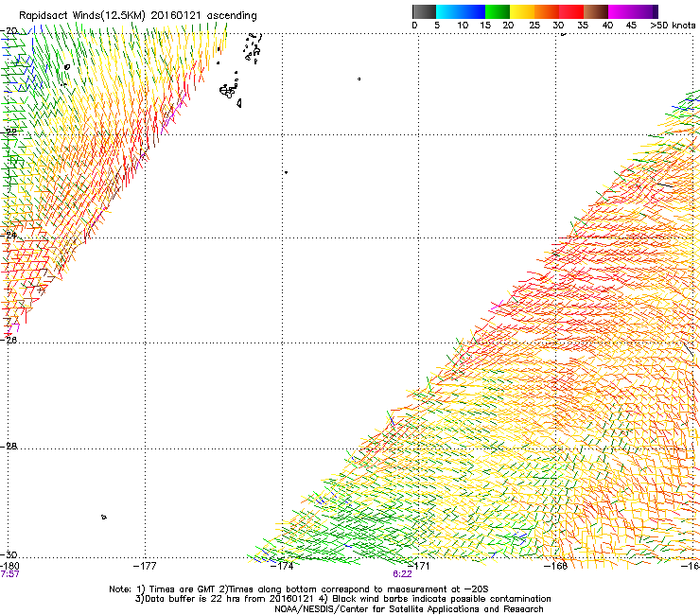This screenshot has width=700, height=615.
Task: Select the orange 25-30 knots legend segment
Action: (547, 11)
